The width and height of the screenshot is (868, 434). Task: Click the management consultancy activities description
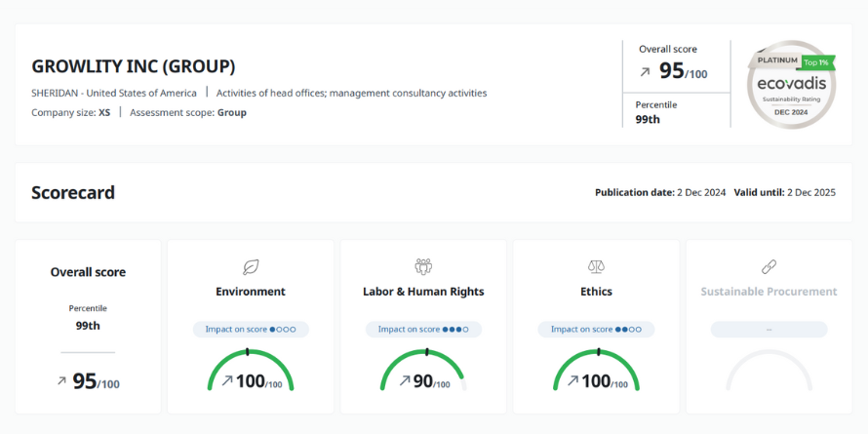point(351,93)
